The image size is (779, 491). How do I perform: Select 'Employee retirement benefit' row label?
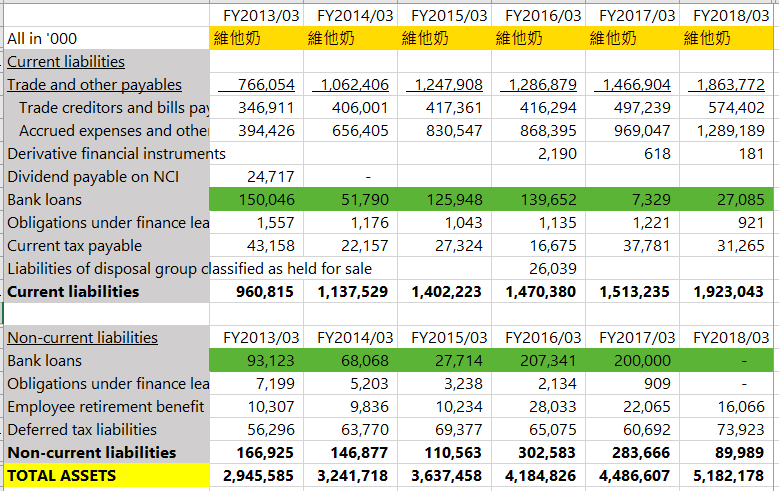tap(107, 407)
